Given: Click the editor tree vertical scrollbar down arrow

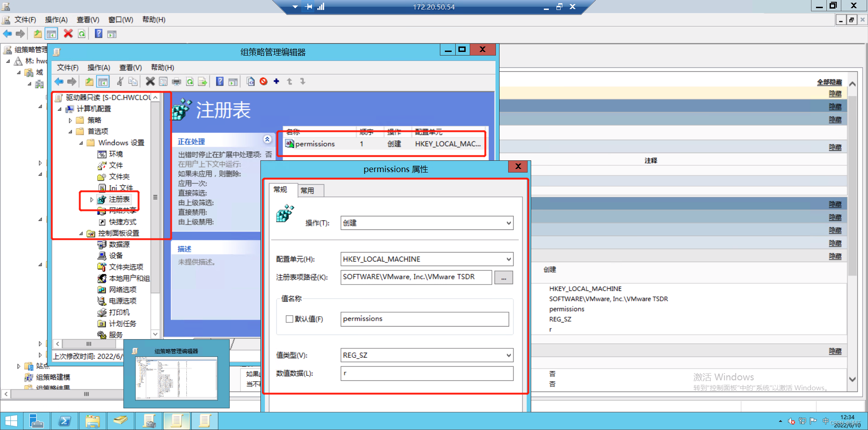Looking at the screenshot, I should point(155,334).
